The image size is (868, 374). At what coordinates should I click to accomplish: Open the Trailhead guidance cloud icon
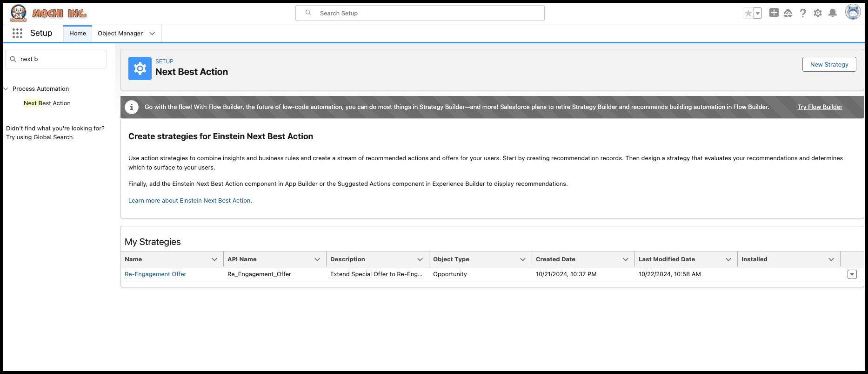point(788,13)
